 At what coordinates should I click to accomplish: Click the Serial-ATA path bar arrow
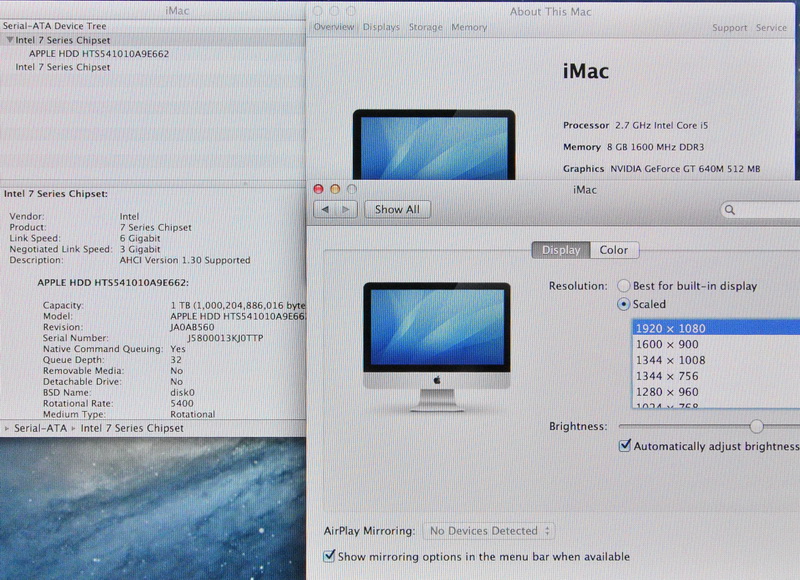click(7, 428)
